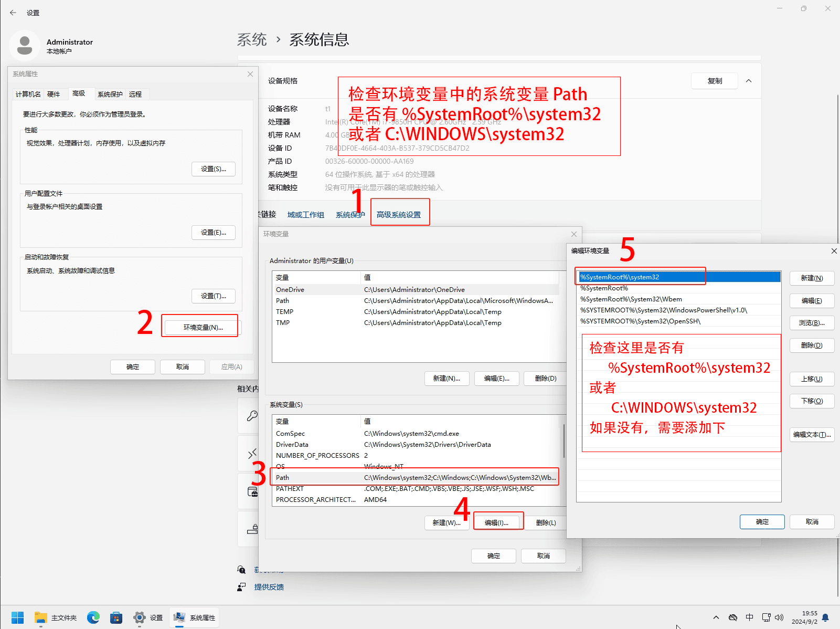
Task: Click 上移(U) to move entry up
Action: (x=812, y=379)
